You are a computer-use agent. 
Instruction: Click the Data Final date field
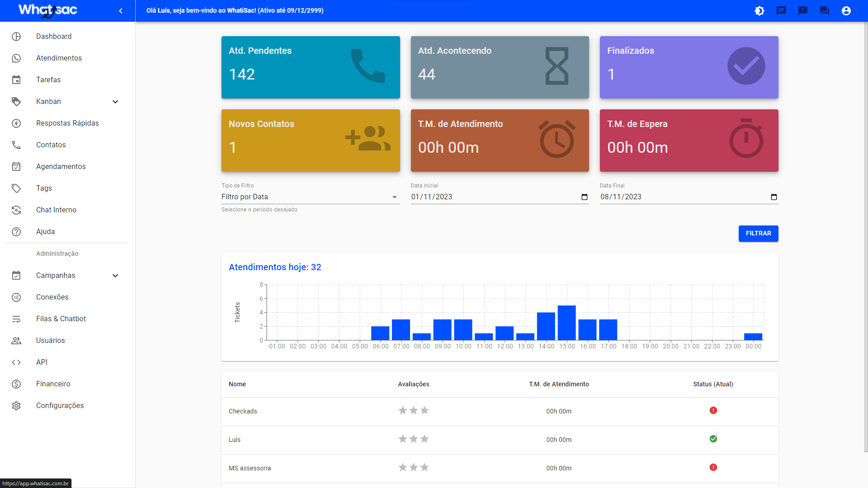coord(689,197)
